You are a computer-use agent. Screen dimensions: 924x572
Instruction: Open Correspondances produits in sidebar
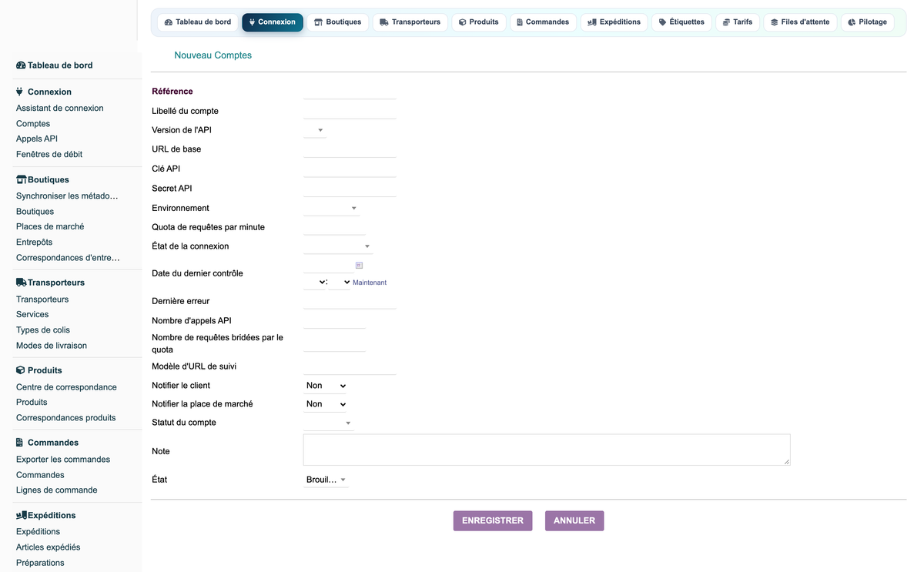(x=66, y=418)
